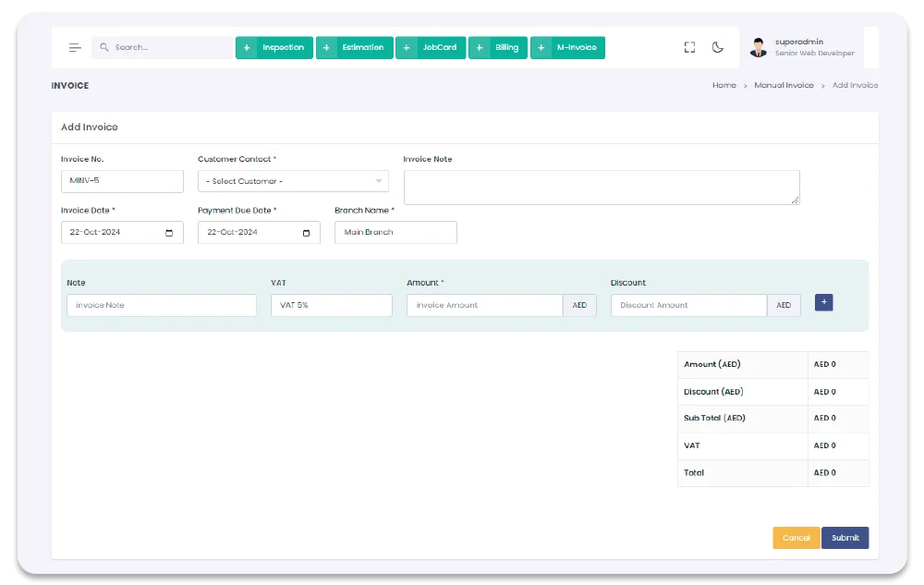The width and height of the screenshot is (924, 585).
Task: Click the hamburger menu icon
Action: [x=75, y=47]
